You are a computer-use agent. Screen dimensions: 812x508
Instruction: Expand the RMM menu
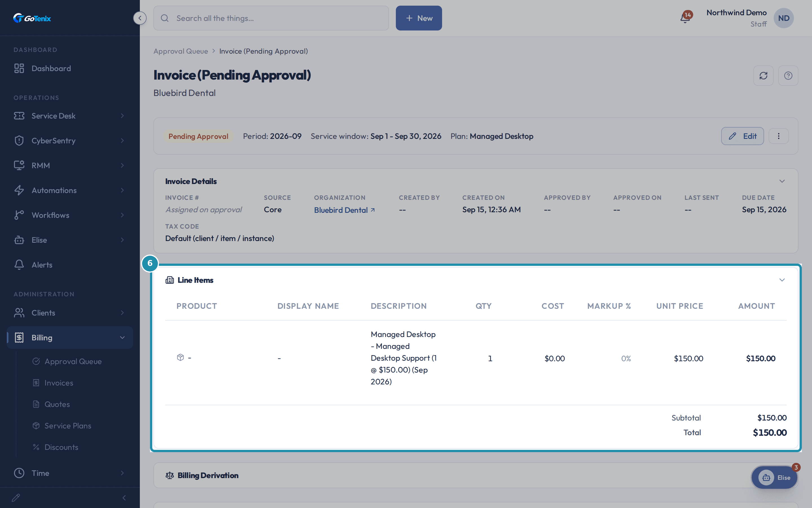point(70,165)
